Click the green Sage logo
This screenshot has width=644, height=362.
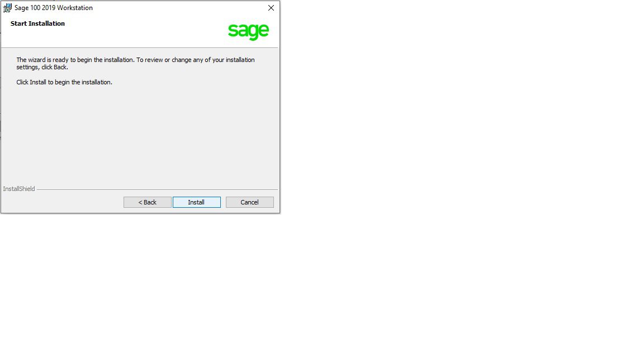(248, 31)
